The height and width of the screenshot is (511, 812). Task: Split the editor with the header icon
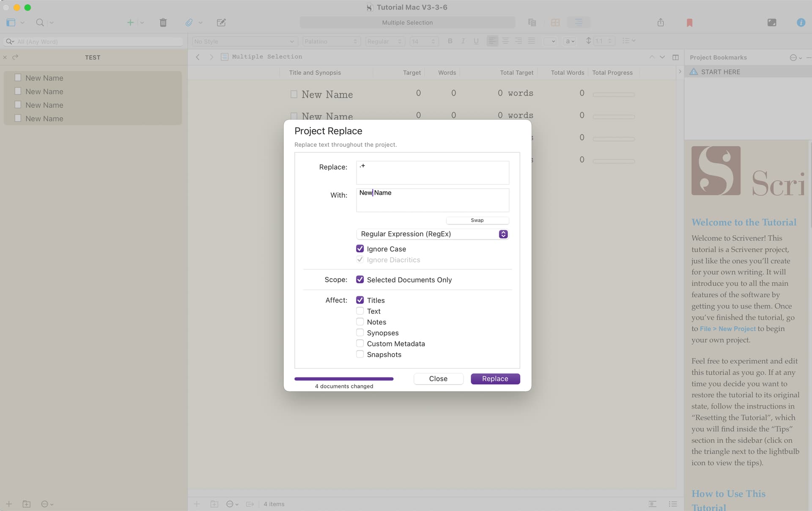pyautogui.click(x=675, y=57)
